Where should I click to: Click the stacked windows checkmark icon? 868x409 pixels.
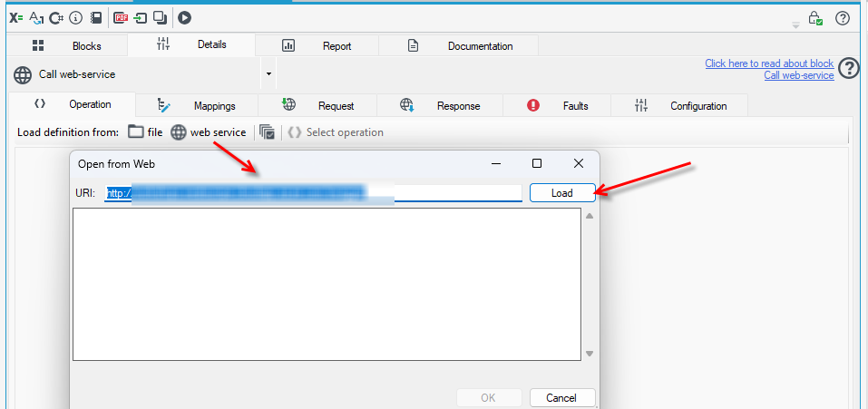[268, 132]
